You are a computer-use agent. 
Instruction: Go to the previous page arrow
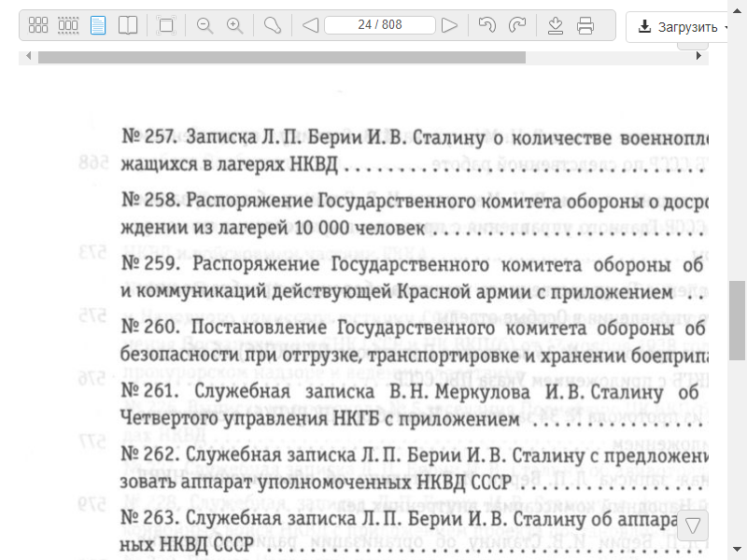pos(310,25)
